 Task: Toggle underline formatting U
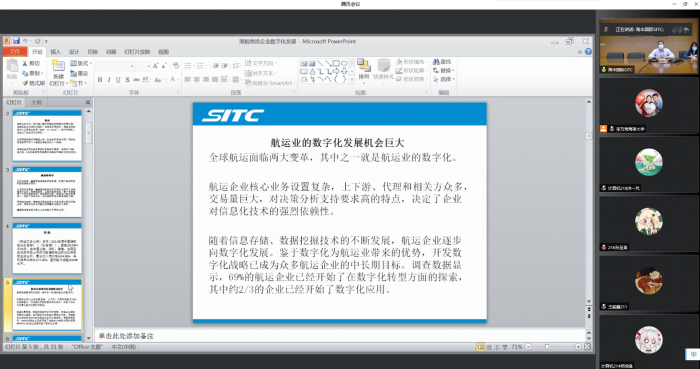tap(118, 80)
